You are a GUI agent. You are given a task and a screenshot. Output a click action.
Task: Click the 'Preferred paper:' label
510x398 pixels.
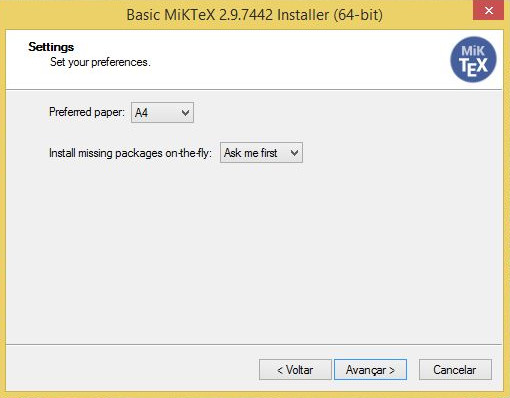86,112
